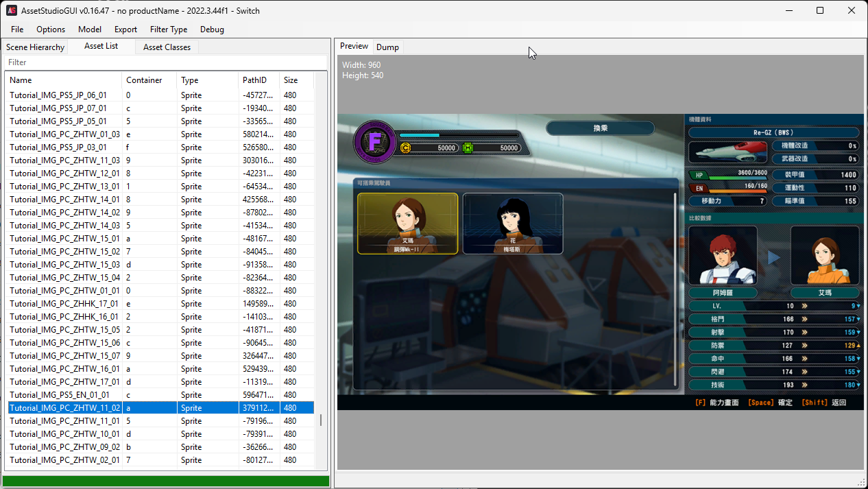Select the Preview tab

tap(354, 46)
